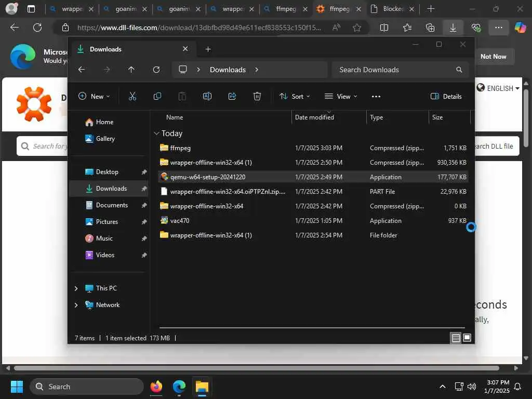Switch to large thumbnails view icon in status bar
This screenshot has height=399, width=532.
[467, 338]
